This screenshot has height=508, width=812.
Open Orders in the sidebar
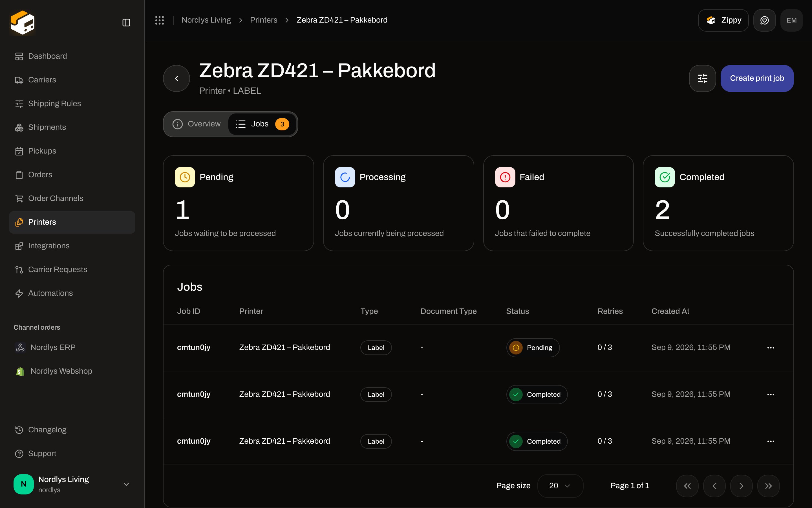click(x=72, y=175)
